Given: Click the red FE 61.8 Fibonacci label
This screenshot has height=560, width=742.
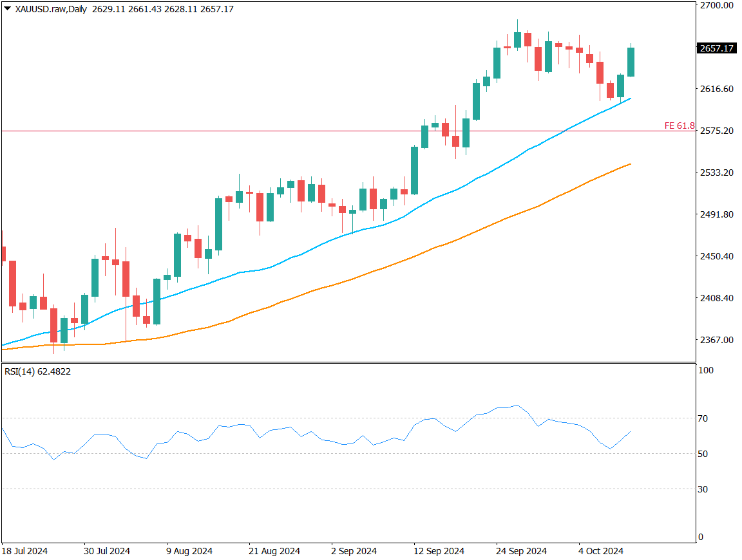Looking at the screenshot, I should [680, 126].
